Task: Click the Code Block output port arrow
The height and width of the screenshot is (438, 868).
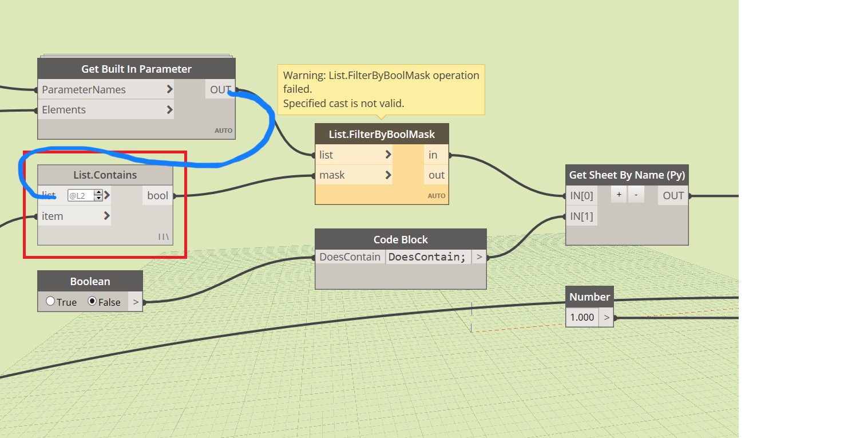Action: tap(479, 257)
